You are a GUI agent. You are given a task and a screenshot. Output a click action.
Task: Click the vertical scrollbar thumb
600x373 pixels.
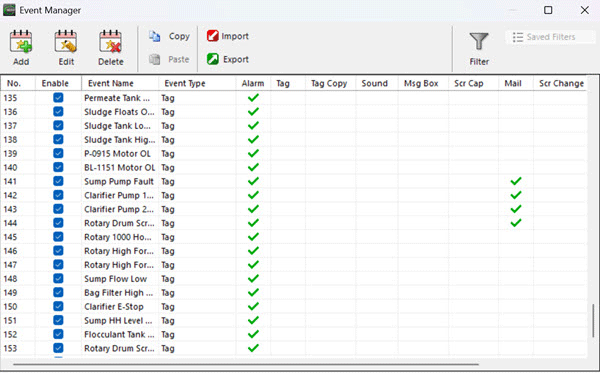tap(593, 321)
